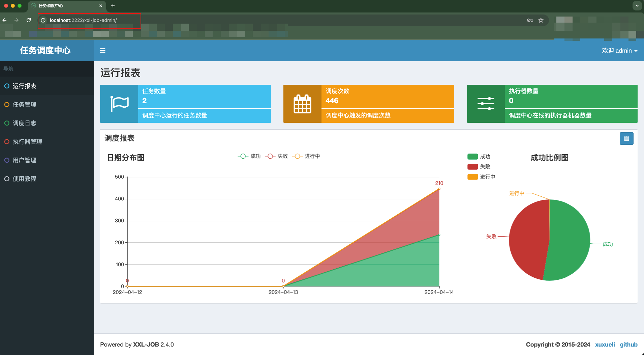The image size is (644, 355).
Task: Toggle 成功 series in line chart legend
Action: [249, 156]
